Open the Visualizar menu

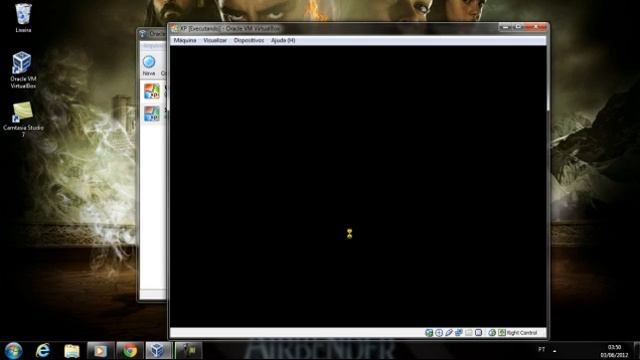(x=215, y=40)
